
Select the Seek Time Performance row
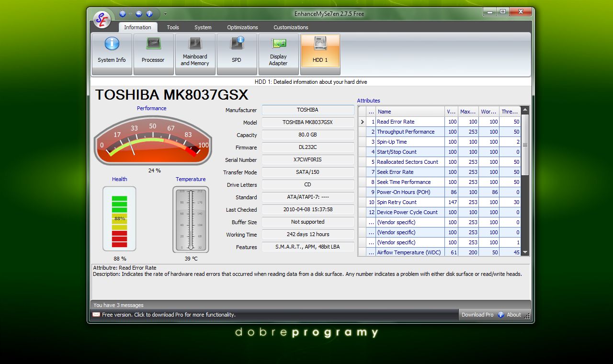coord(439,182)
